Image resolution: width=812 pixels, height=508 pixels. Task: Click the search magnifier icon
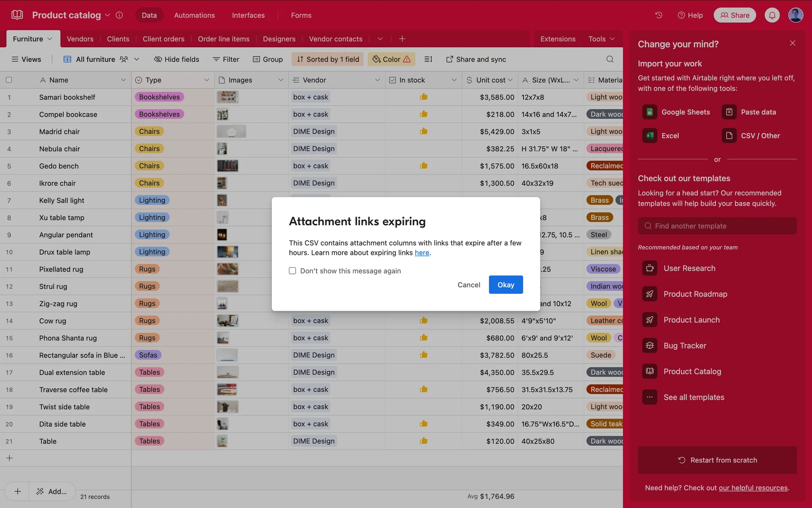(x=609, y=59)
